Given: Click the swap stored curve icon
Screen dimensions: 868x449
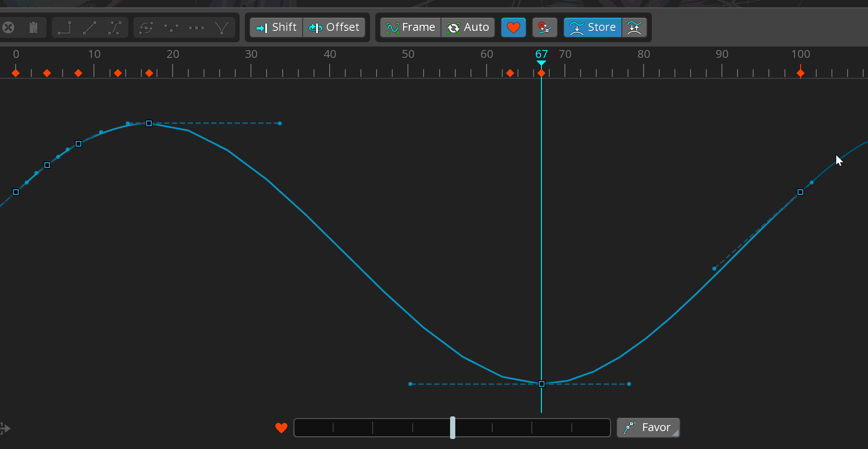Looking at the screenshot, I should (634, 27).
